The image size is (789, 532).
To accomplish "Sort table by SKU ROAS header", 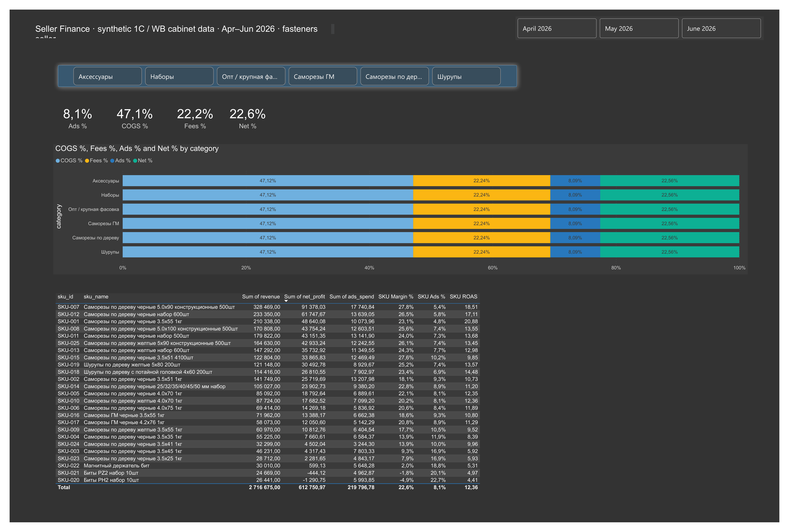I will point(463,296).
